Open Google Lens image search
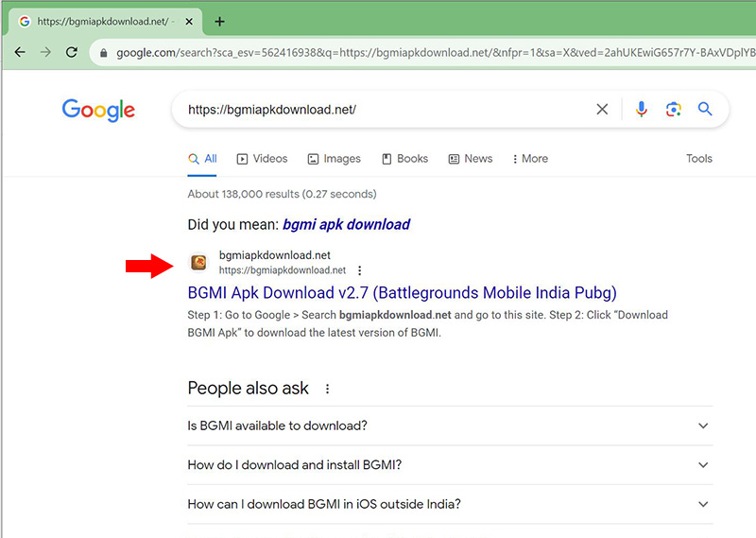The height and width of the screenshot is (538, 756). pos(673,109)
